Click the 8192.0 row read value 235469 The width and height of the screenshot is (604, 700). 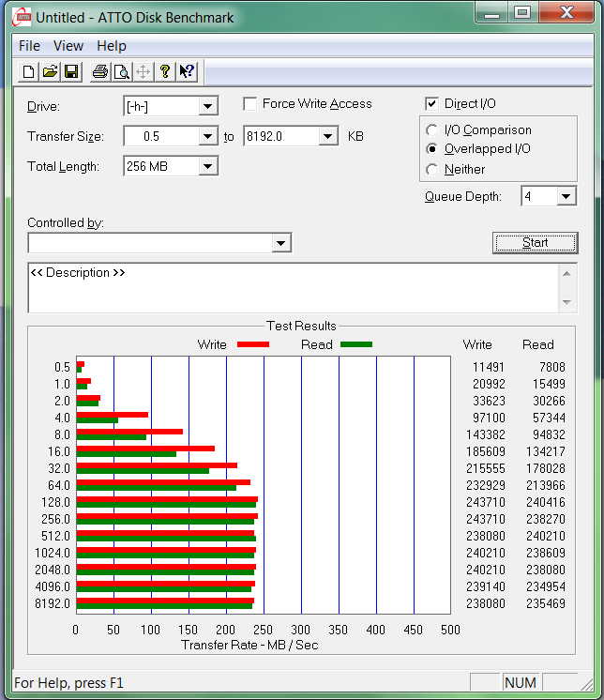tap(546, 603)
